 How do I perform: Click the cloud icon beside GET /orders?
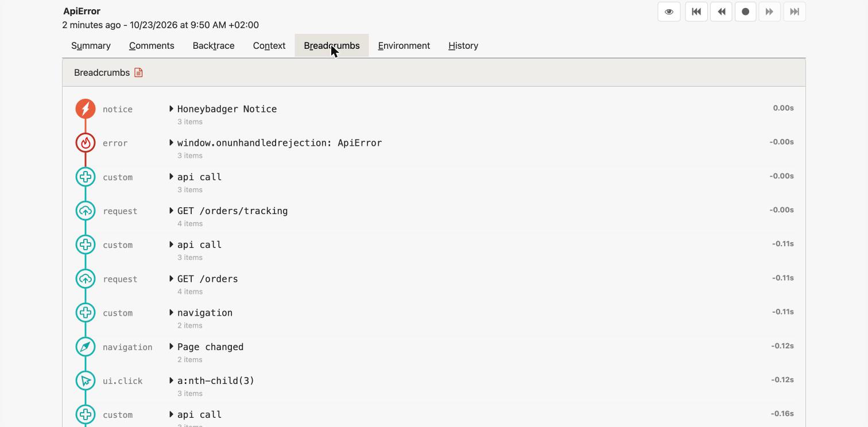(86, 278)
